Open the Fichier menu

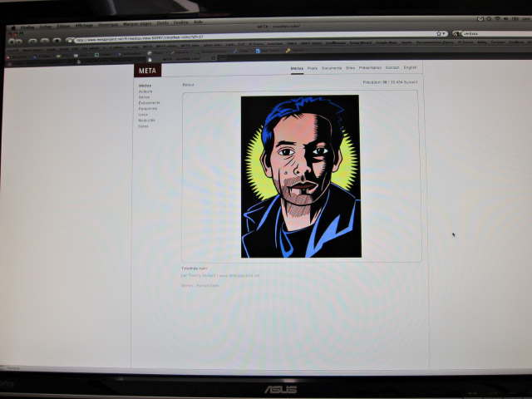click(46, 27)
